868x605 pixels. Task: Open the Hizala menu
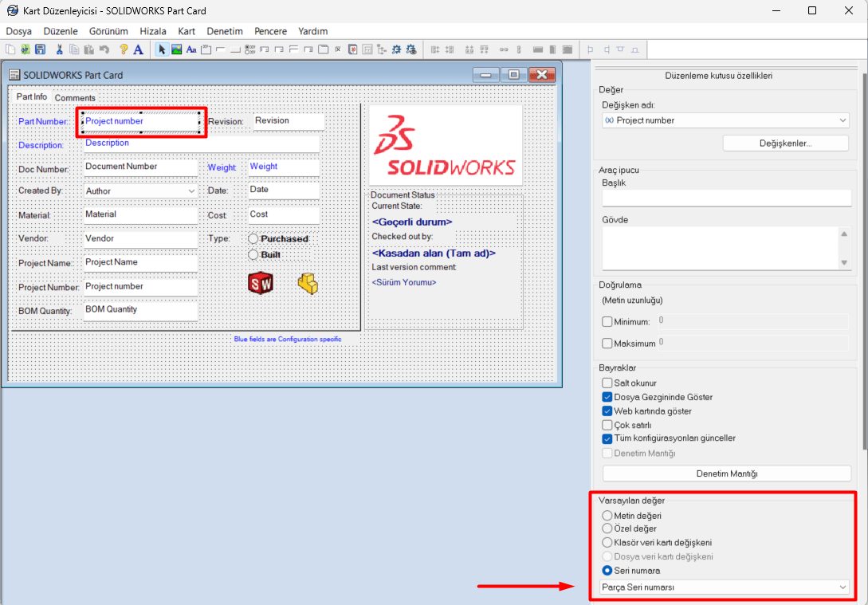click(x=153, y=31)
